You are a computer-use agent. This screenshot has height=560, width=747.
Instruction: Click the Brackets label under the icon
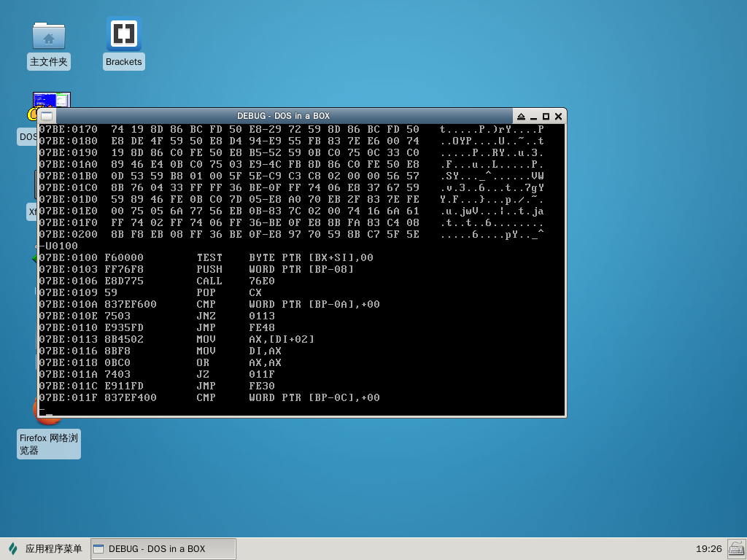pos(123,62)
